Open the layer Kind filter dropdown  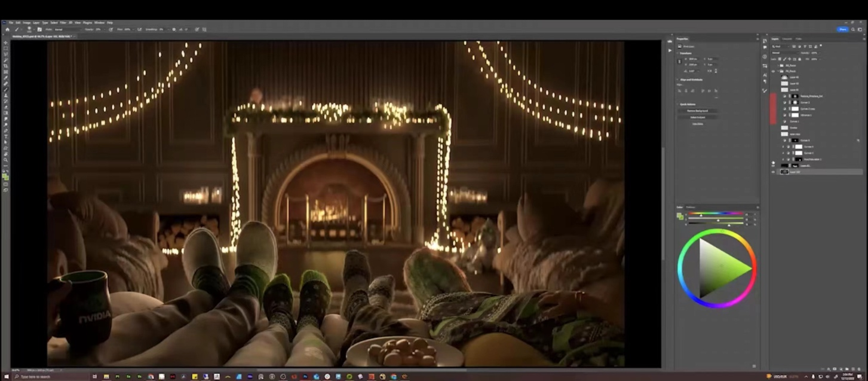(x=780, y=47)
